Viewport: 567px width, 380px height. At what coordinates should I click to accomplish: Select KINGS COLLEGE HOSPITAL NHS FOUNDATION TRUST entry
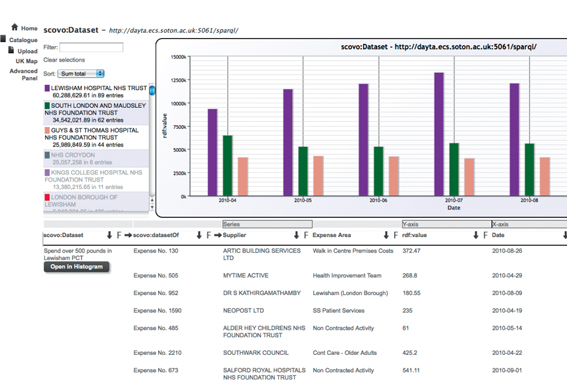pos(96,179)
